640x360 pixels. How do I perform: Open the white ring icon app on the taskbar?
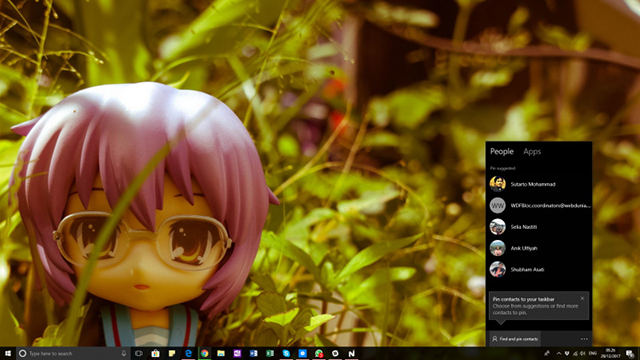(335, 353)
